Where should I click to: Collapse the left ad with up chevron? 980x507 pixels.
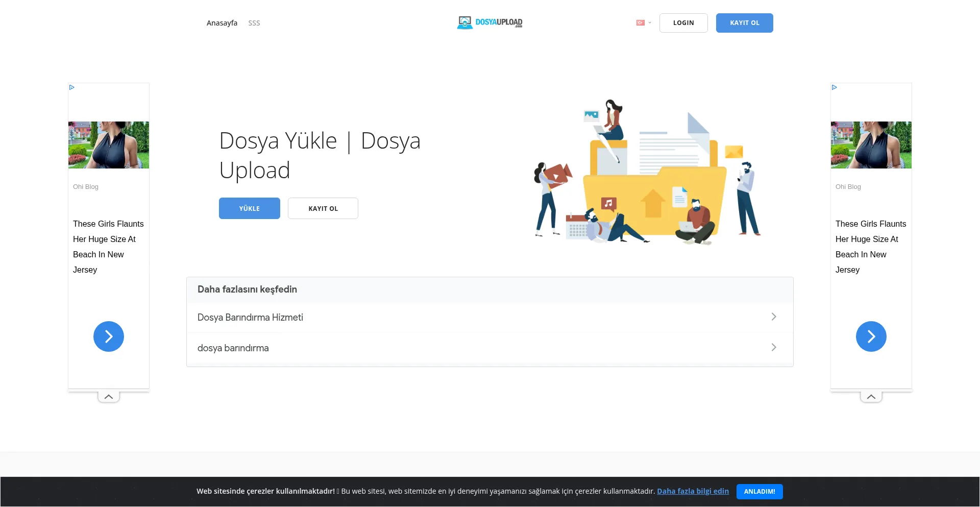click(109, 397)
